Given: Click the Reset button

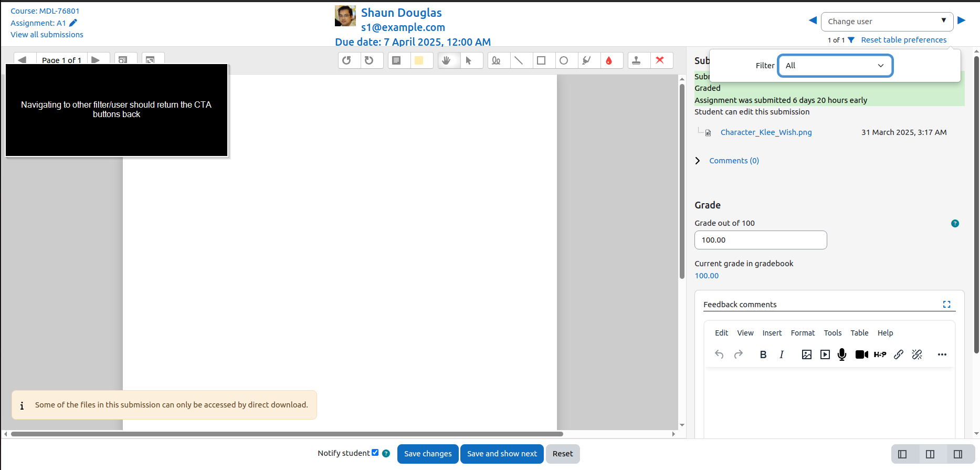Looking at the screenshot, I should [x=563, y=454].
